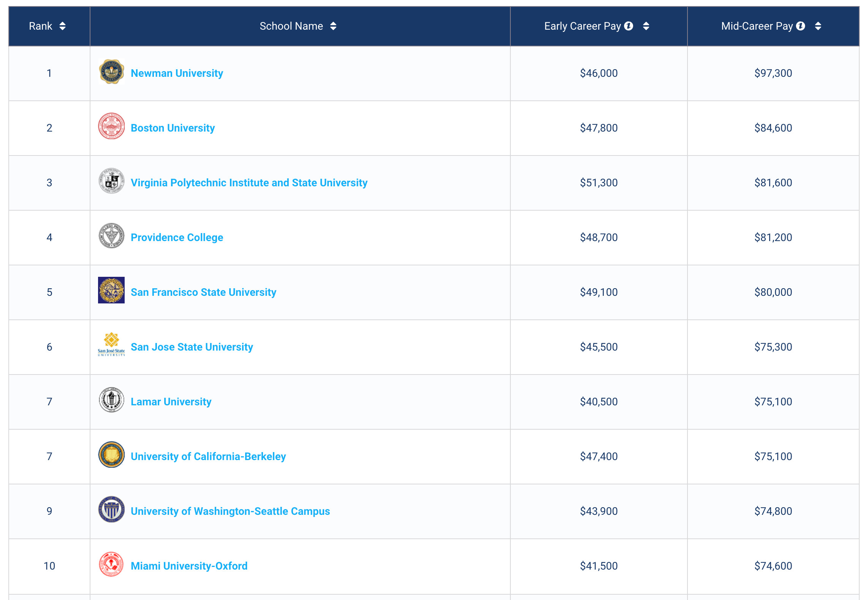Click Newman University's $97,300 mid-career pay

pos(773,73)
